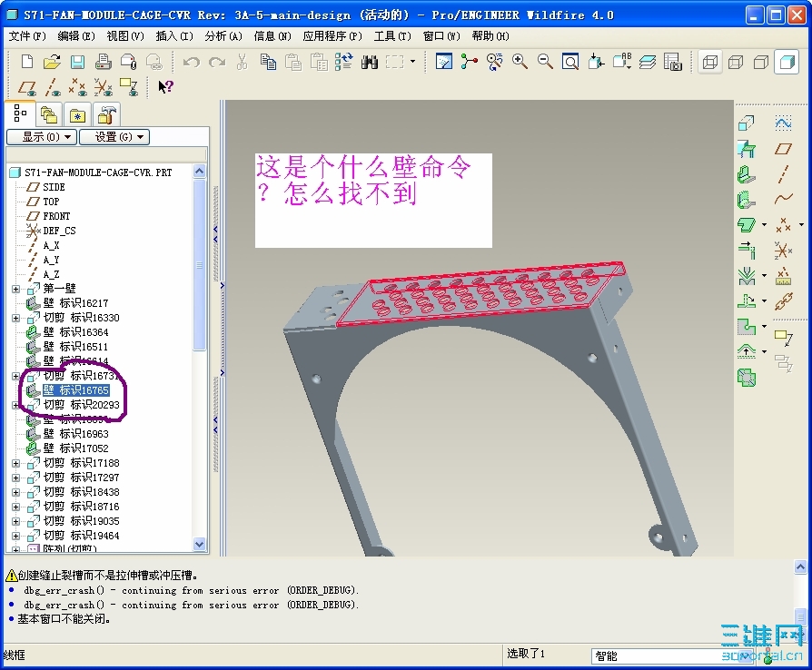
Task: Open the 插入(I) menu
Action: [x=174, y=36]
